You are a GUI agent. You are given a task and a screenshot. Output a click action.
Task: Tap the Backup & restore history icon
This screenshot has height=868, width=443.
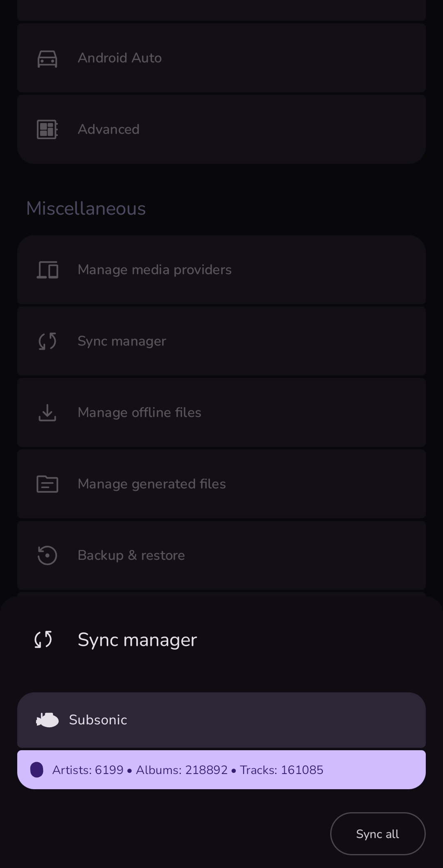(x=47, y=556)
